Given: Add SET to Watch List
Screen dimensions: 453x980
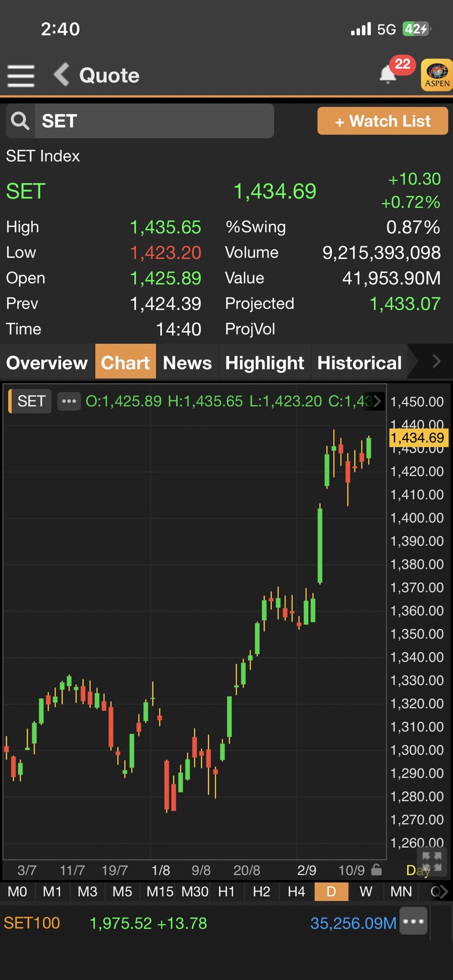Looking at the screenshot, I should tap(383, 121).
